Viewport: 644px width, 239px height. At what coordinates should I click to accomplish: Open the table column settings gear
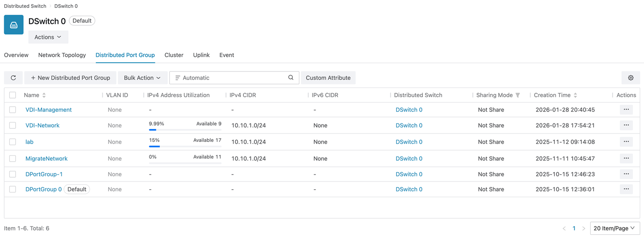click(631, 78)
